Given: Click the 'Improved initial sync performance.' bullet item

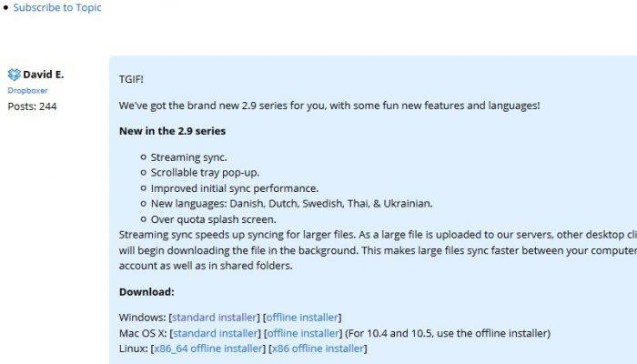Looking at the screenshot, I should point(235,188).
